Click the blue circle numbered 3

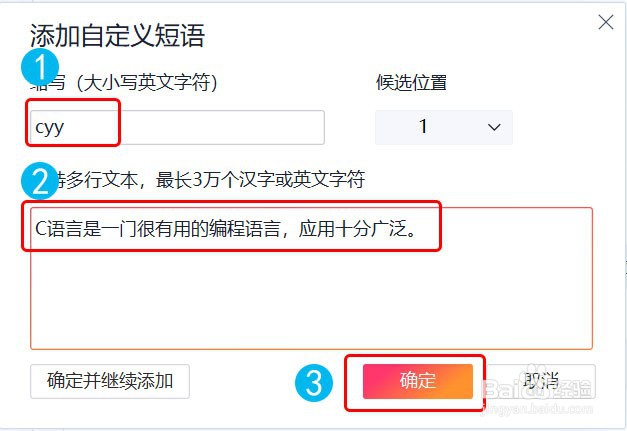[314, 383]
